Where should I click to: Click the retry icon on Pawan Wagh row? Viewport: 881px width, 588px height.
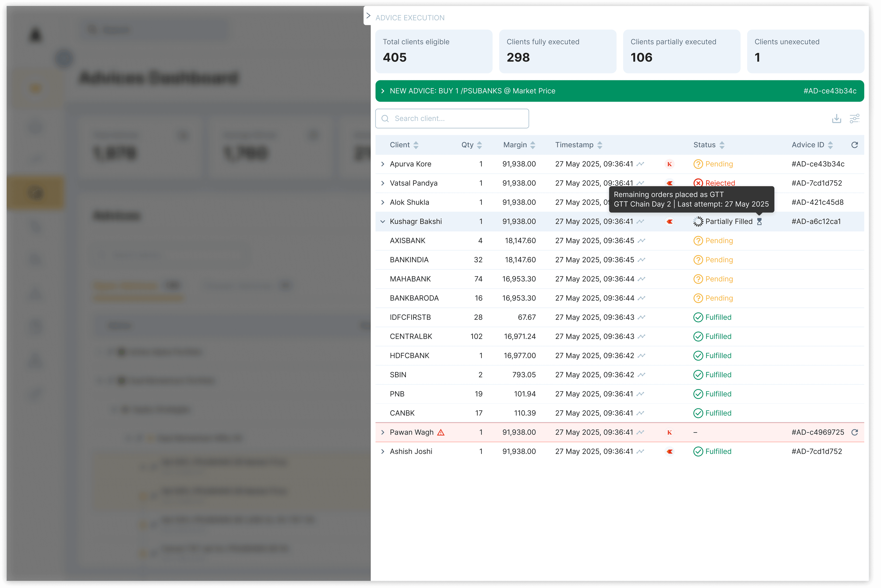tap(854, 432)
